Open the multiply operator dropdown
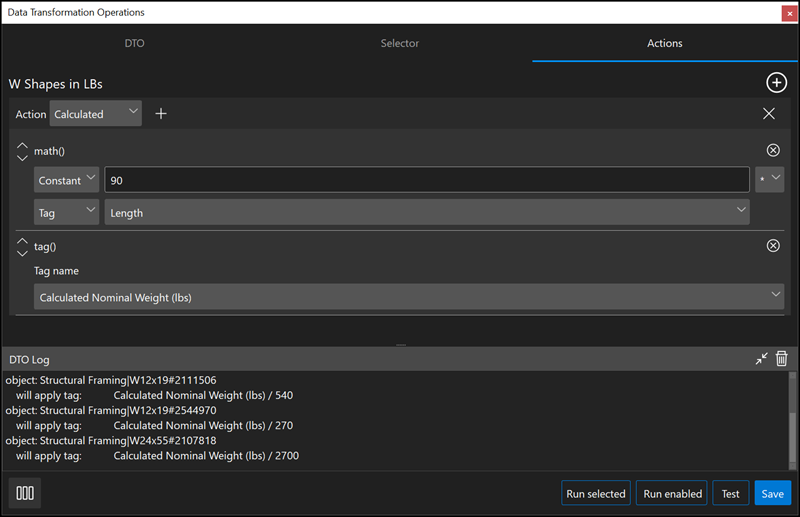800x517 pixels. click(769, 179)
